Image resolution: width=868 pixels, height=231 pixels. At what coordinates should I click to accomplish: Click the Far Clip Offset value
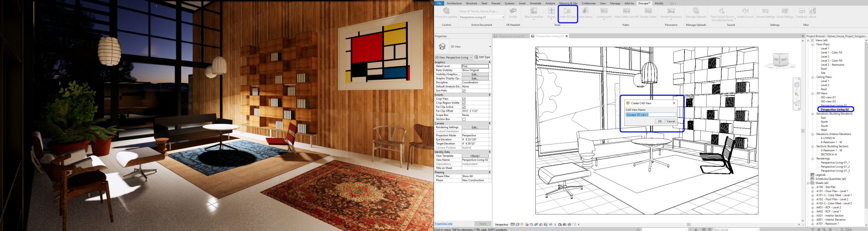475,111
